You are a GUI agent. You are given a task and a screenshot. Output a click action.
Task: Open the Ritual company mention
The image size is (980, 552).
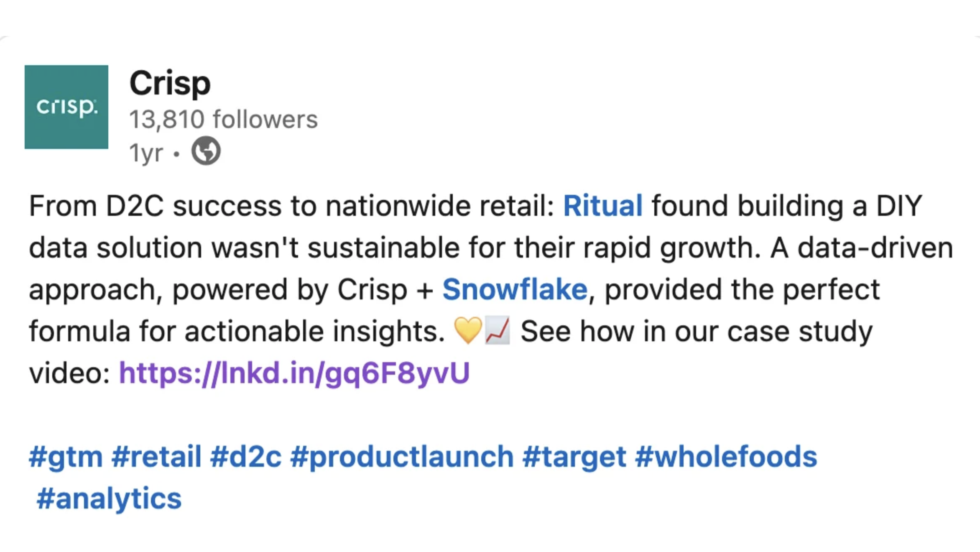click(x=602, y=206)
